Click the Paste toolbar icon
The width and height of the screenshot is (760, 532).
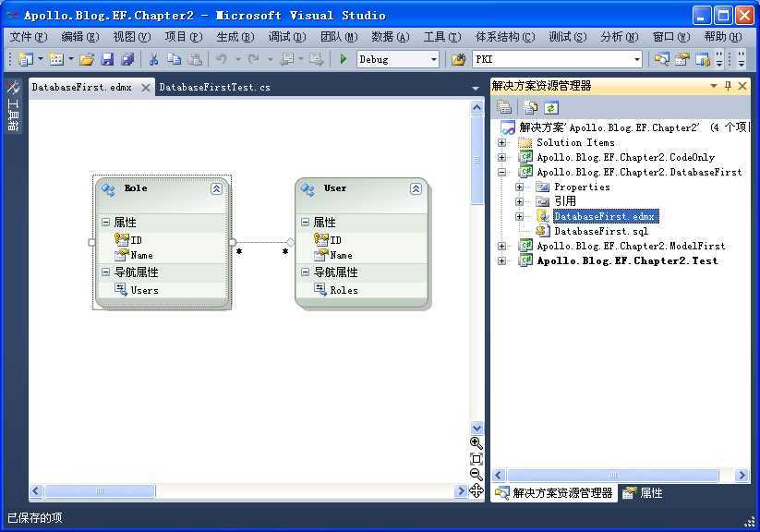(x=194, y=59)
